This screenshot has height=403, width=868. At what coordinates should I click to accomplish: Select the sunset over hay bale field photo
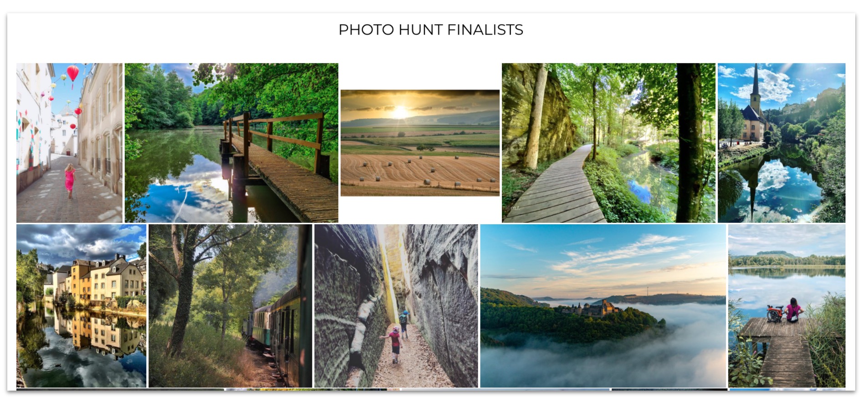coord(420,143)
